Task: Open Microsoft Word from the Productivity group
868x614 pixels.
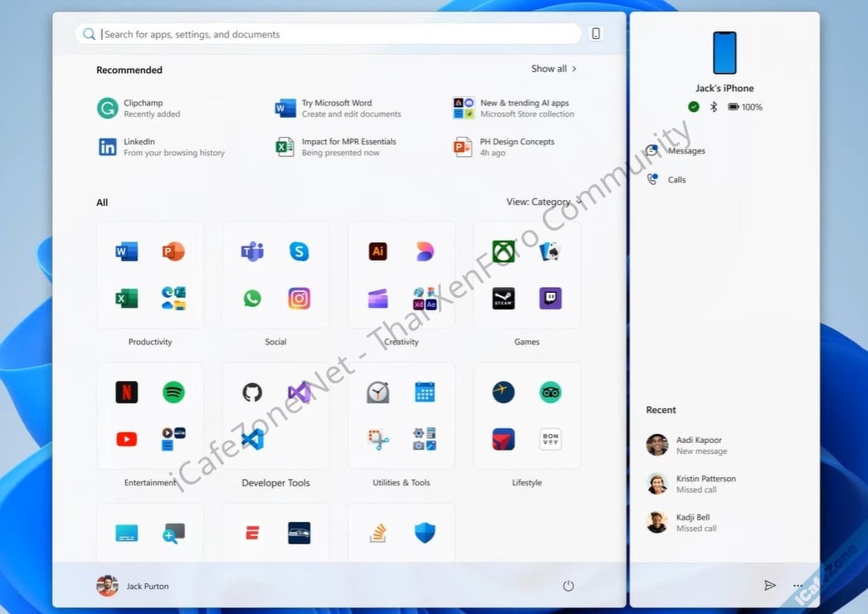Action: tap(126, 251)
